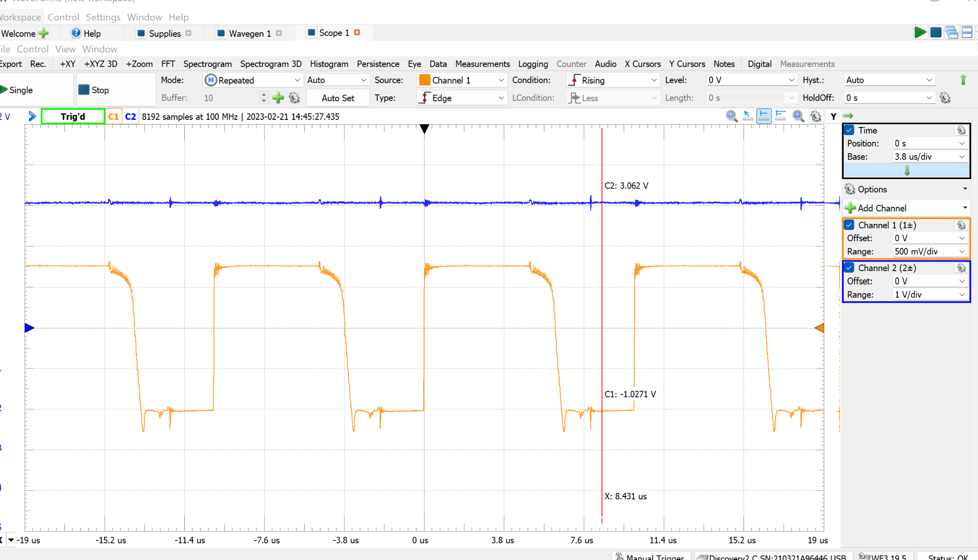Click the Single acquisition button
Image resolution: width=978 pixels, height=560 pixels.
[x=36, y=90]
